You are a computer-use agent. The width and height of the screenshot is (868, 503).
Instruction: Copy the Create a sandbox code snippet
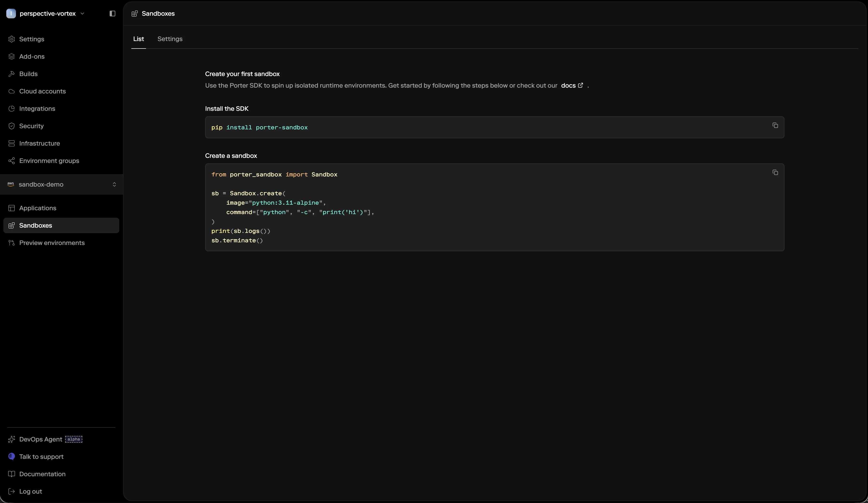click(x=775, y=172)
